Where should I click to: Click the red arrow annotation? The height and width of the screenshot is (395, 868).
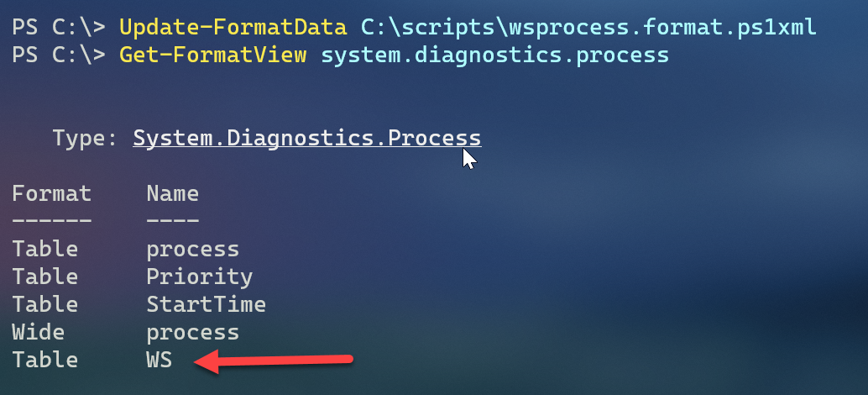(x=274, y=361)
